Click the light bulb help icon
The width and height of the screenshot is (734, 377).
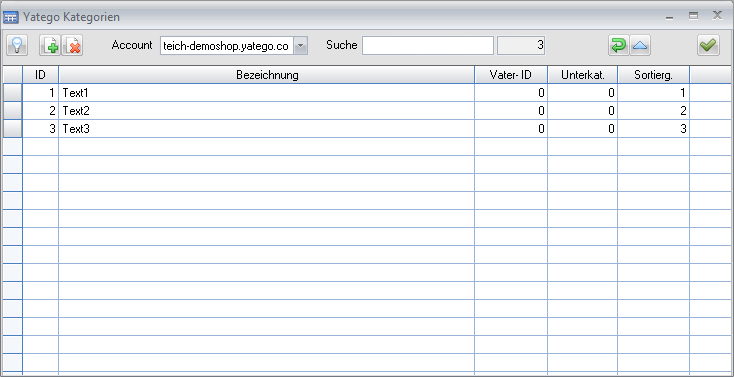(x=16, y=46)
